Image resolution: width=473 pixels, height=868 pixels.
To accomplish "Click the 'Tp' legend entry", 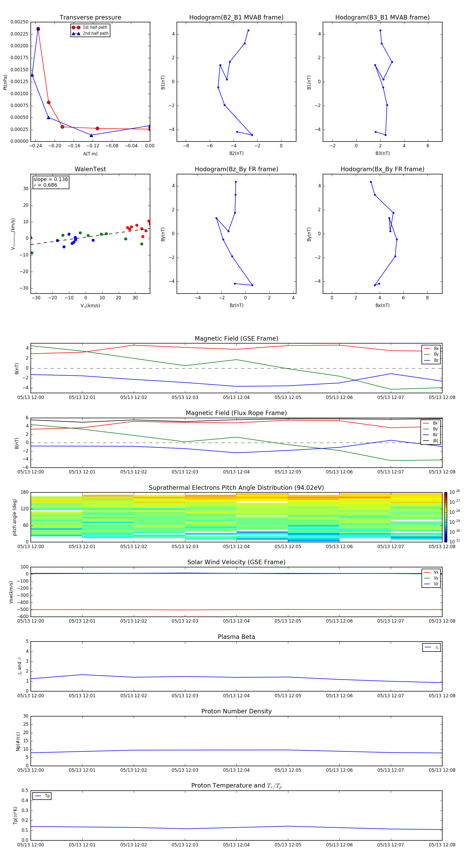I will [x=42, y=796].
